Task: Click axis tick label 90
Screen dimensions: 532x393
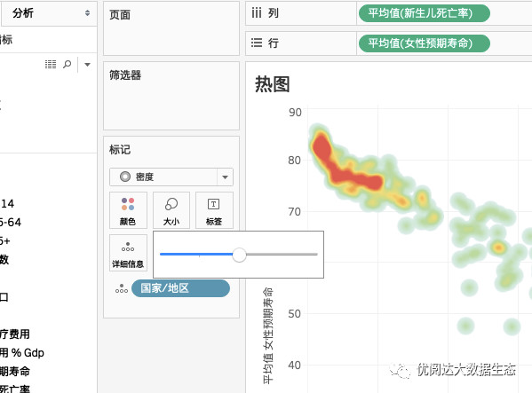Action: click(295, 112)
